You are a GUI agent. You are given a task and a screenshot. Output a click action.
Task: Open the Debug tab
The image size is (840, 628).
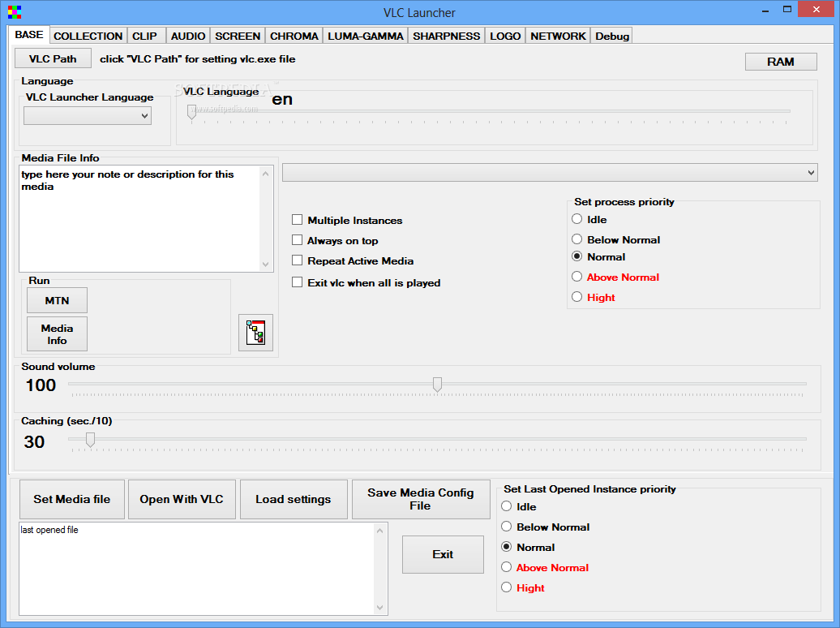click(x=612, y=36)
